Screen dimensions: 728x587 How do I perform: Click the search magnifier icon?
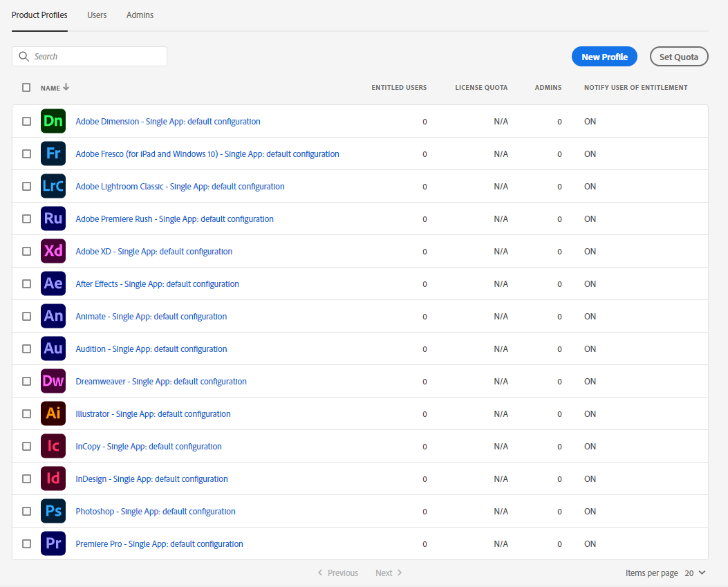(x=24, y=57)
